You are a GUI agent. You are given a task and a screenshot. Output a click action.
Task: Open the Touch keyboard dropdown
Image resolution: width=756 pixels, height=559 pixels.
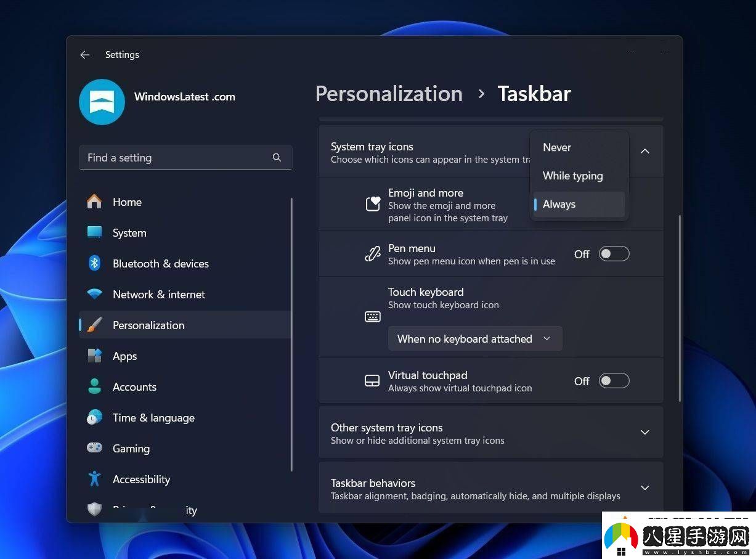(x=474, y=339)
